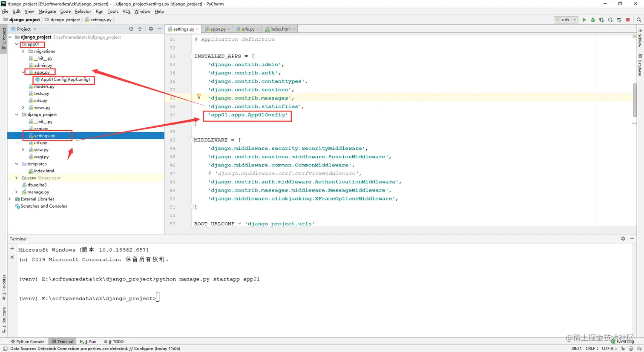Viewport: 644px width, 352px height.
Task: Collapse the templates folder
Action: (x=17, y=164)
